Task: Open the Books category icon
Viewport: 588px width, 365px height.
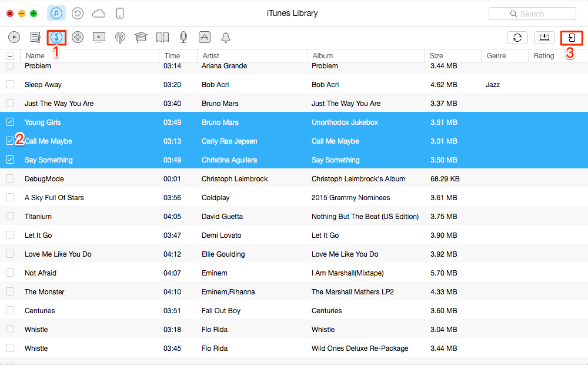Action: click(162, 37)
